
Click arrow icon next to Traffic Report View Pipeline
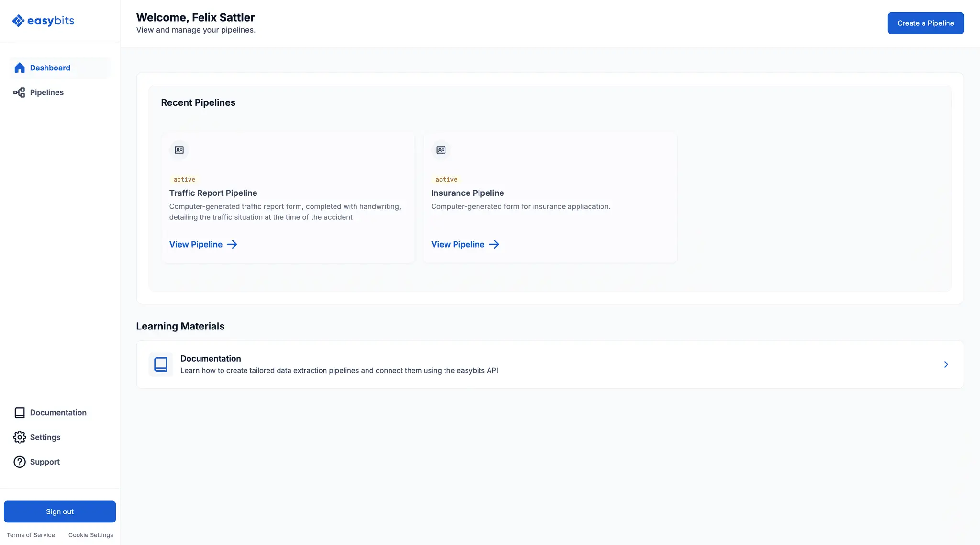(232, 244)
